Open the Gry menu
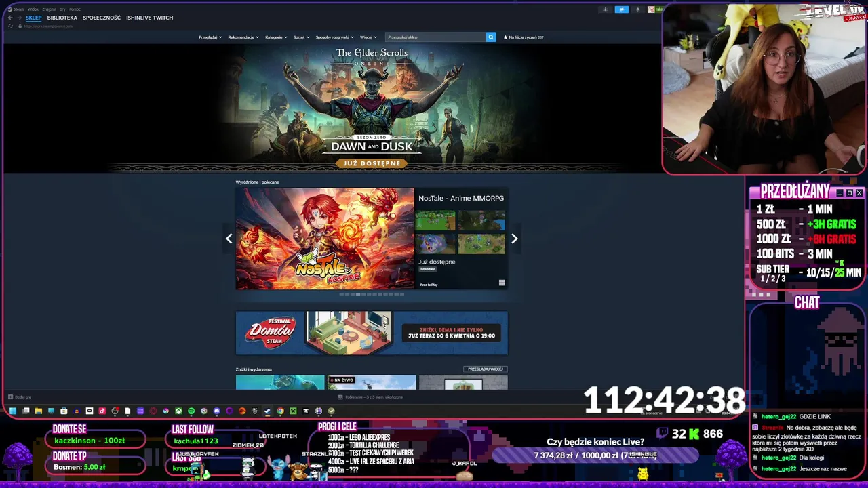Viewport: 868px width, 488px height. (62, 9)
